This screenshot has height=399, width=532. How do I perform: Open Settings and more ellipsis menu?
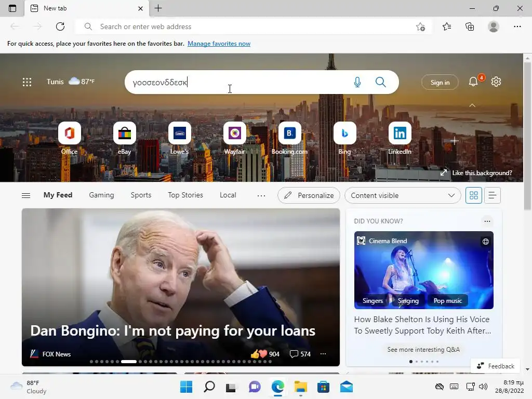[x=517, y=26]
